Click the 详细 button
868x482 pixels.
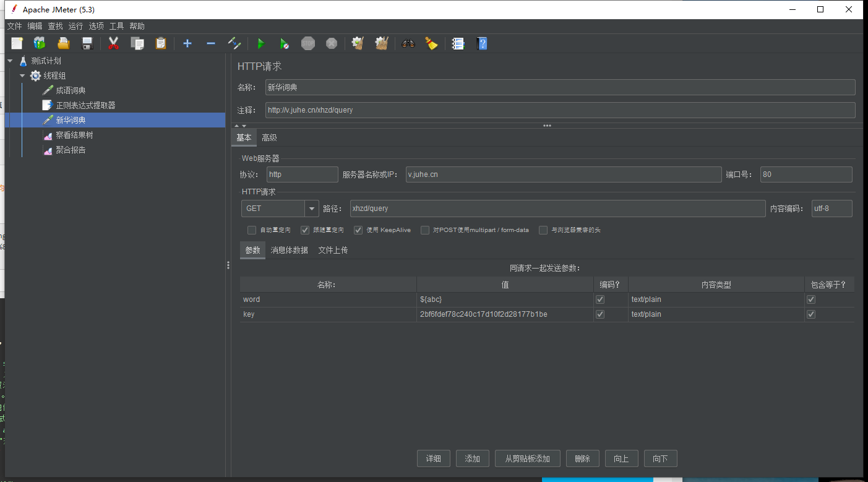click(433, 458)
